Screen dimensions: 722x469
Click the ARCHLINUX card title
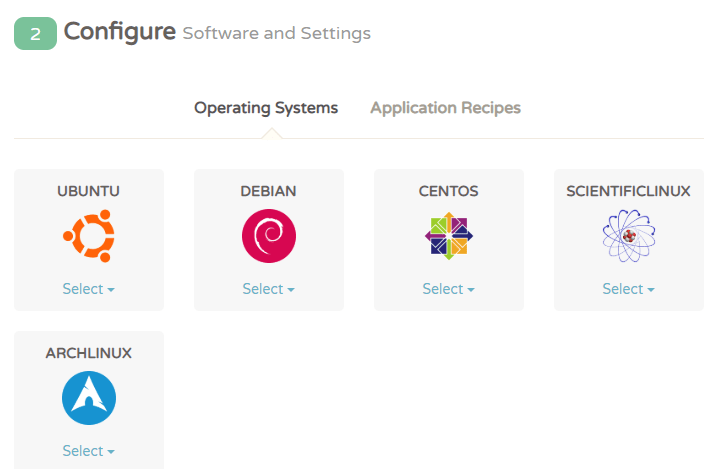click(x=89, y=353)
